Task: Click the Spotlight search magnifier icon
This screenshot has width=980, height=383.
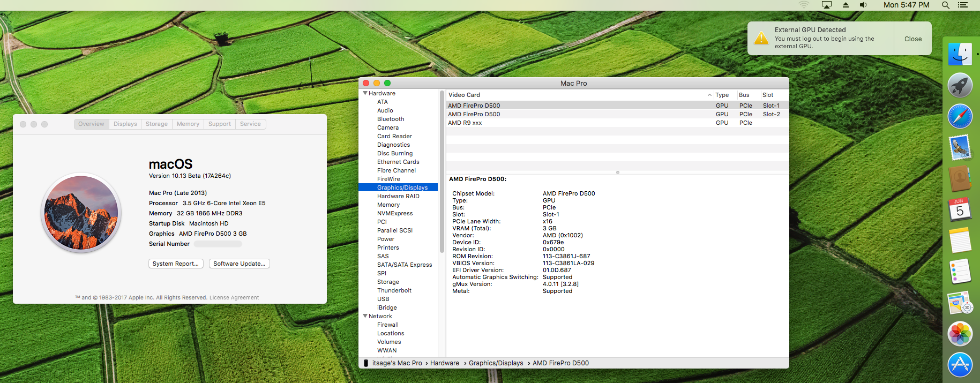Action: (x=946, y=5)
